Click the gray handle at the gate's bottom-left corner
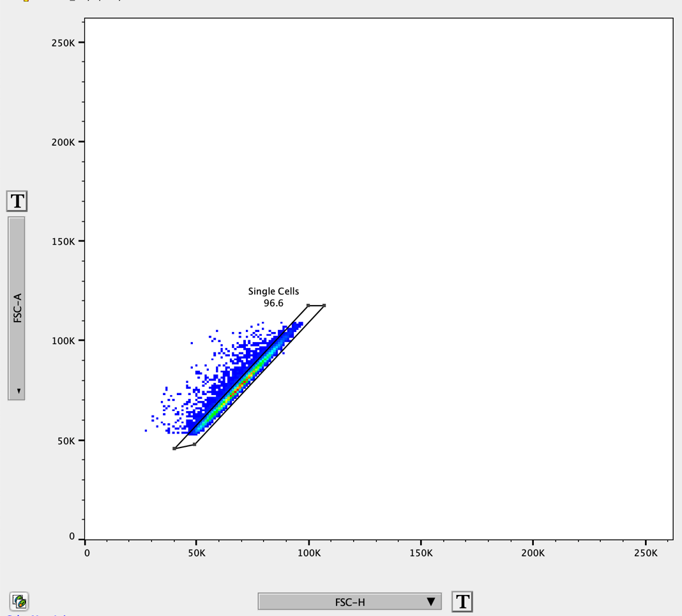682x616 pixels. coord(175,449)
